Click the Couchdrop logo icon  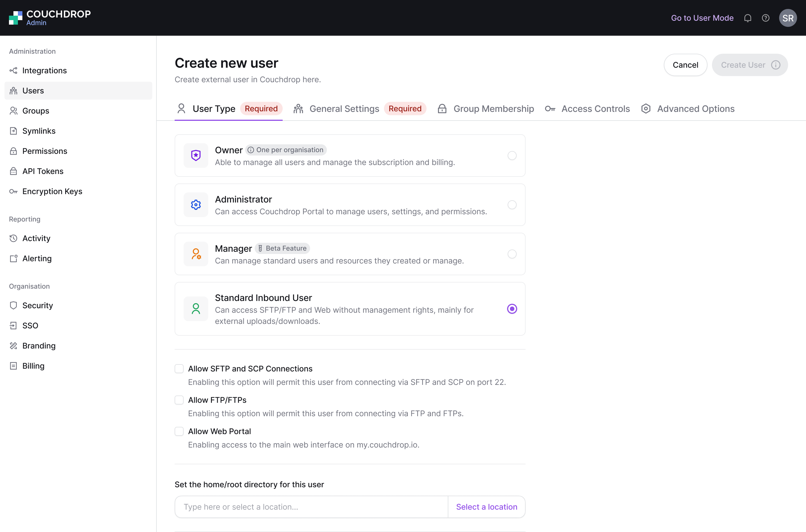pyautogui.click(x=15, y=18)
